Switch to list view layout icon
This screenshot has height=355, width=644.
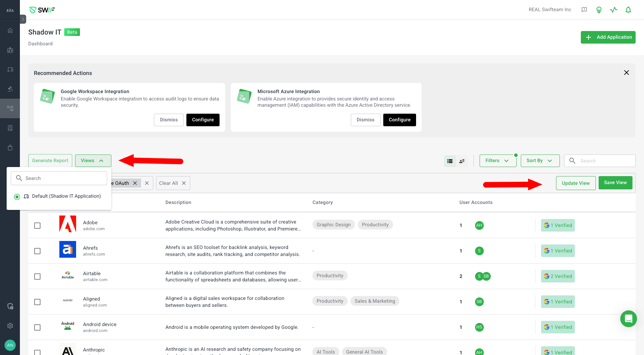pos(450,161)
